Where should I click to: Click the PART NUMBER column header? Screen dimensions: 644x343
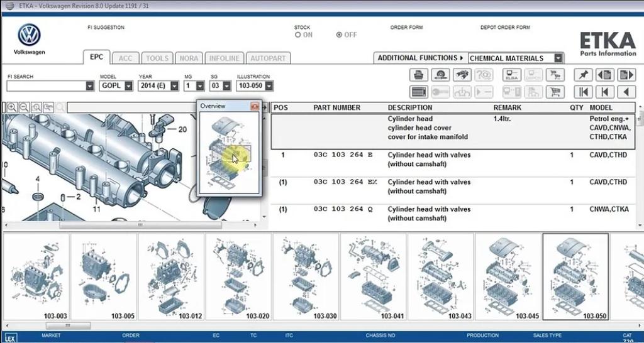click(337, 107)
